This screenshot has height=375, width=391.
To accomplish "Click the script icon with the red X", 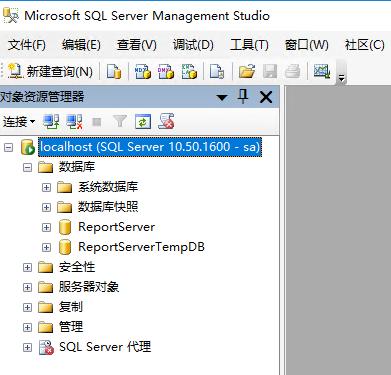I will [x=166, y=121].
